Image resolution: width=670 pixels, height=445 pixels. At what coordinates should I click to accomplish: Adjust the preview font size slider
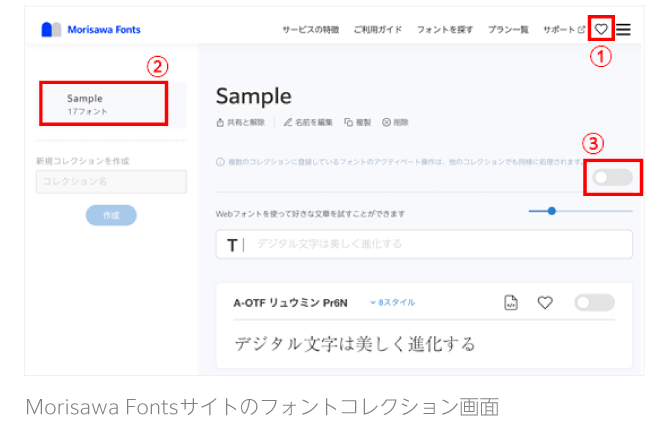click(552, 211)
